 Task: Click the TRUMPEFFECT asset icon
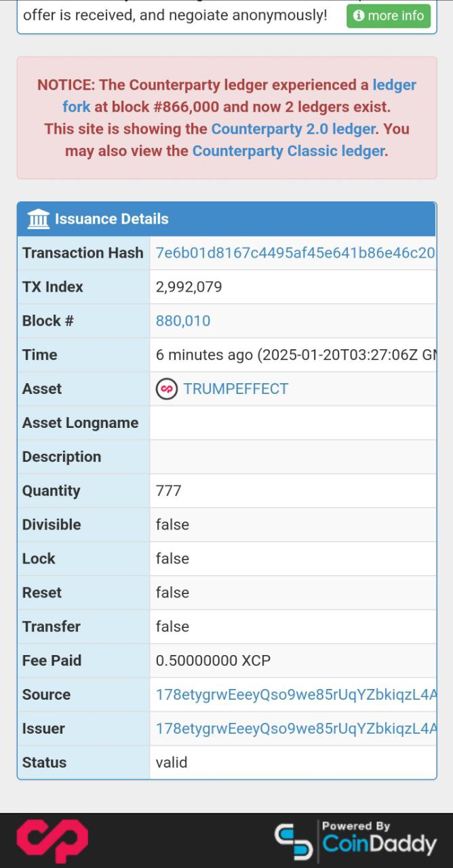click(x=167, y=389)
